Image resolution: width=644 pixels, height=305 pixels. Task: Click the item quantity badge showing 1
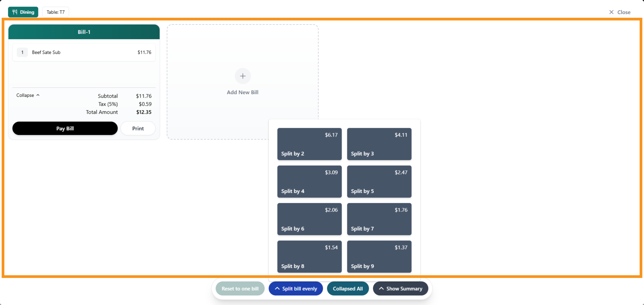[22, 52]
